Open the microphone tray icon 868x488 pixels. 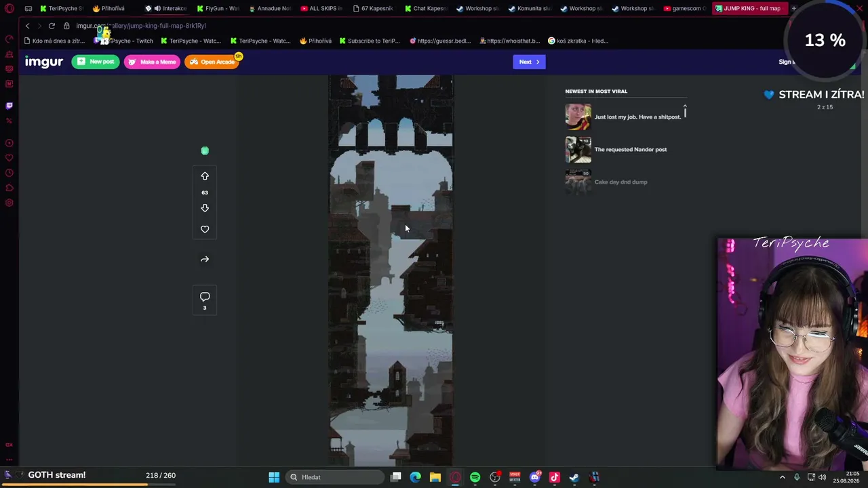coord(797,477)
